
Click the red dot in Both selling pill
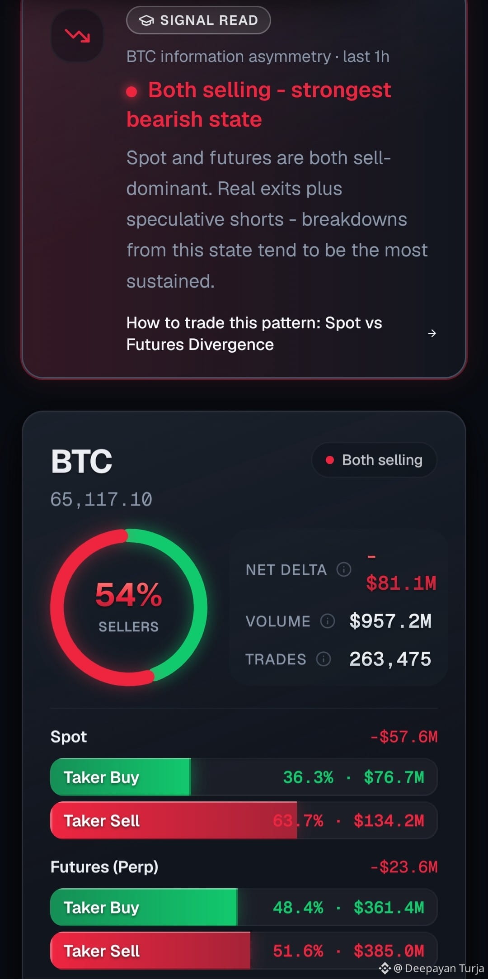330,460
